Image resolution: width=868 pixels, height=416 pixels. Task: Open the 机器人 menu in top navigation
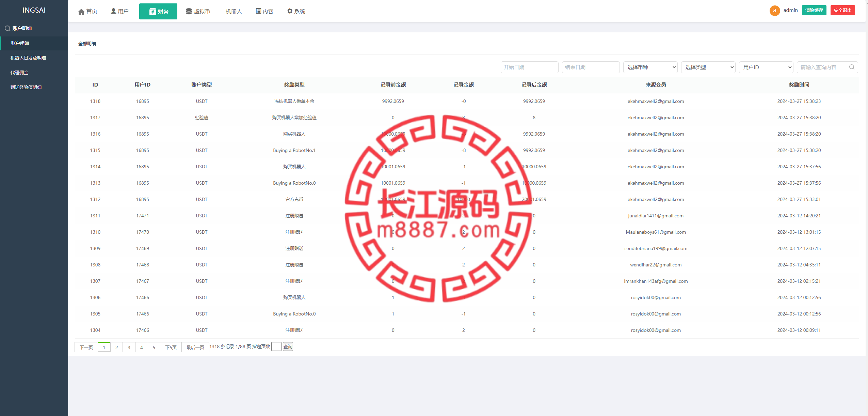pyautogui.click(x=234, y=12)
